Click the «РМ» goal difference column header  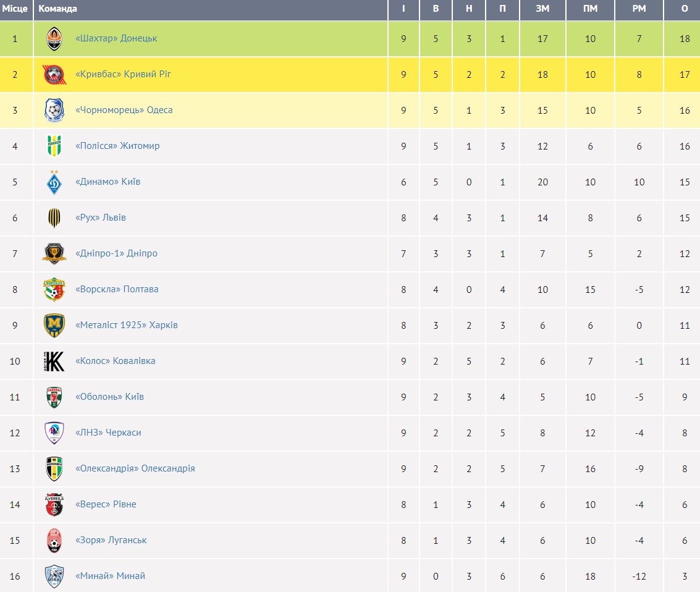[x=639, y=9]
